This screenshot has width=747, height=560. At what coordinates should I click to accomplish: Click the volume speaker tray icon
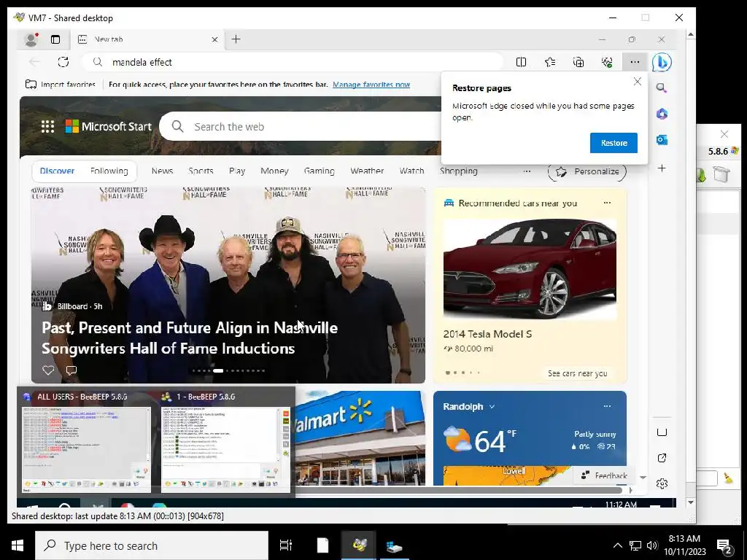click(652, 545)
